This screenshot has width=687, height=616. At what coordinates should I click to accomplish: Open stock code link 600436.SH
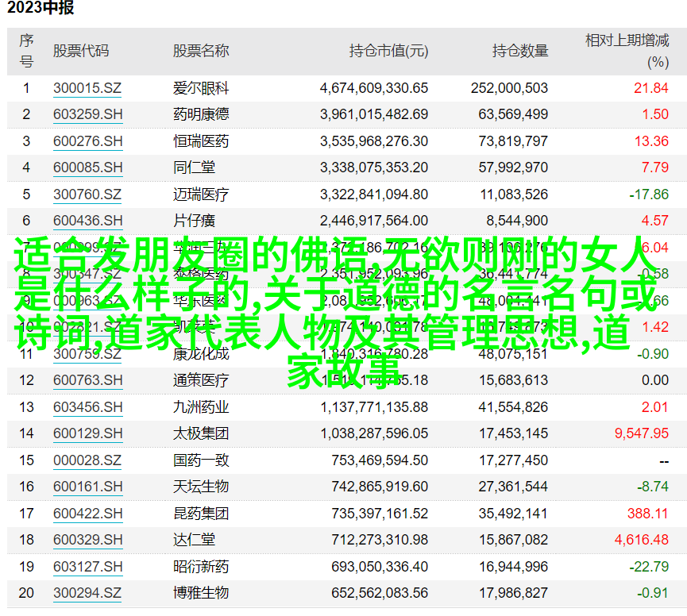pos(87,221)
